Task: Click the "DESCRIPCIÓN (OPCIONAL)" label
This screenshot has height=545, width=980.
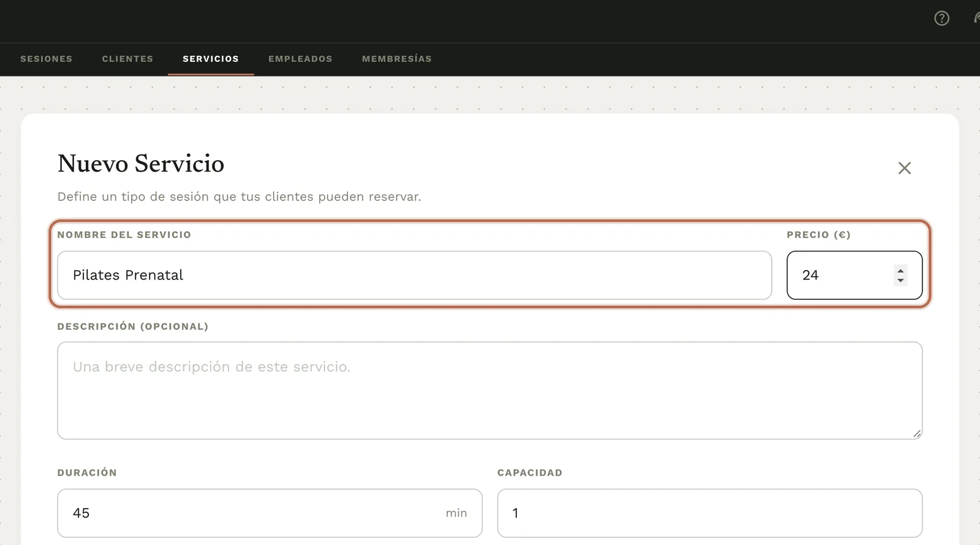Action: [133, 326]
